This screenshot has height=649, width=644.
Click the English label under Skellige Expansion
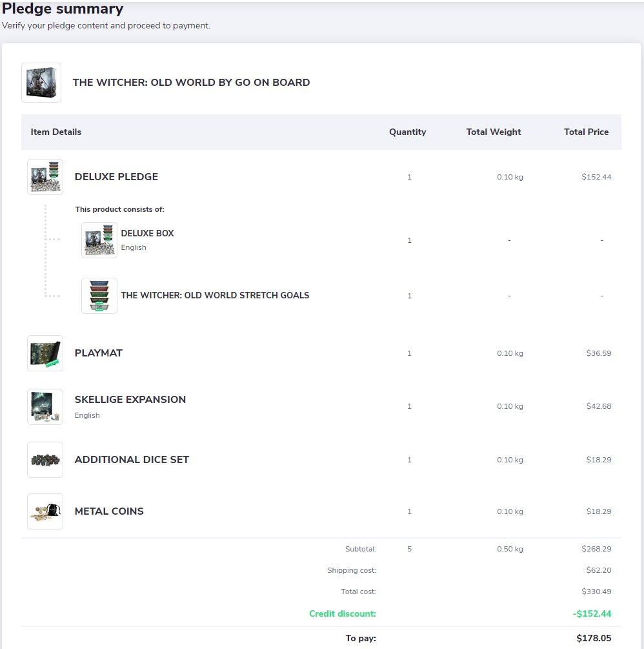coord(87,415)
